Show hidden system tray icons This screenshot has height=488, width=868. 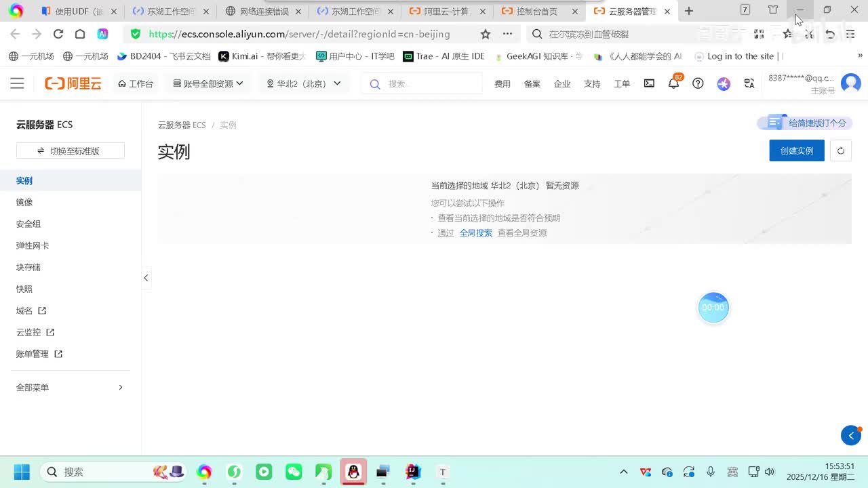(x=624, y=472)
